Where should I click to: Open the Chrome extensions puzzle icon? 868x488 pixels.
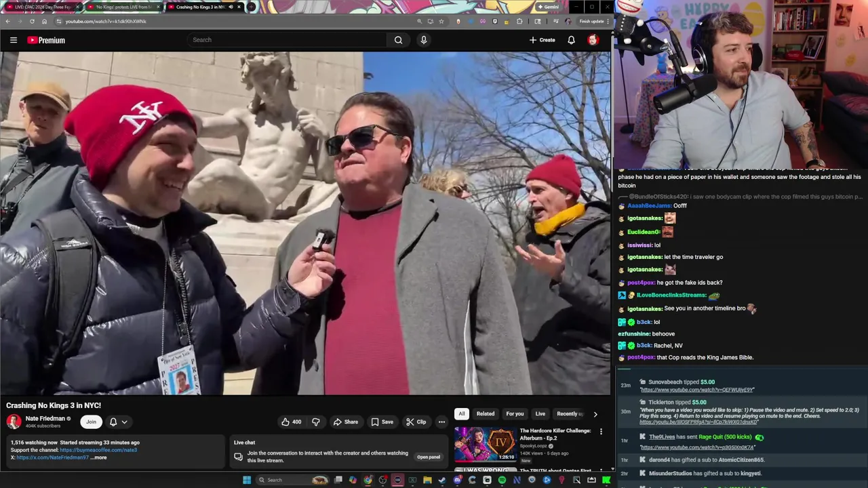pyautogui.click(x=519, y=21)
